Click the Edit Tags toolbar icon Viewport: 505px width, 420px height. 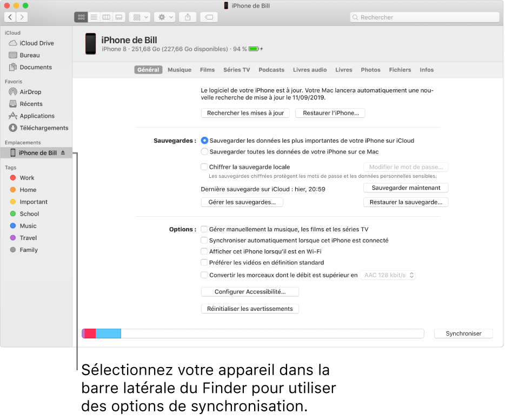click(209, 17)
